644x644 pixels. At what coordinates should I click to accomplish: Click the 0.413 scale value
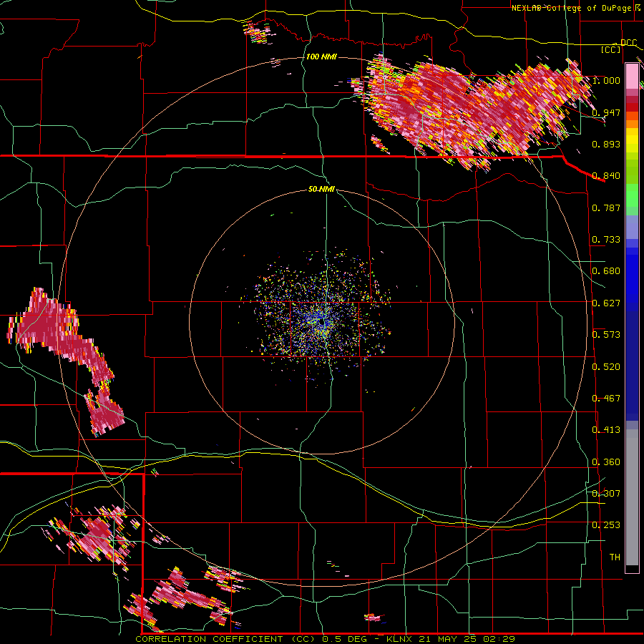(606, 430)
